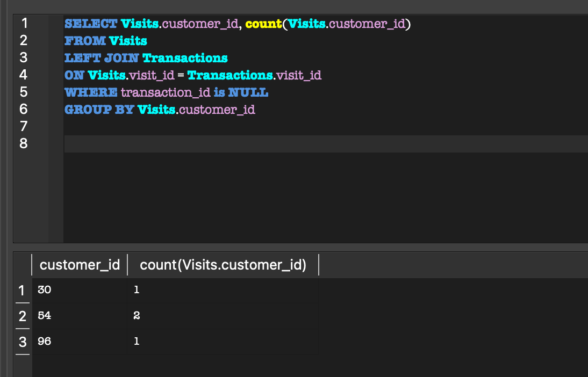The width and height of the screenshot is (588, 377).
Task: Click the count value 2 cell
Action: pyautogui.click(x=223, y=316)
